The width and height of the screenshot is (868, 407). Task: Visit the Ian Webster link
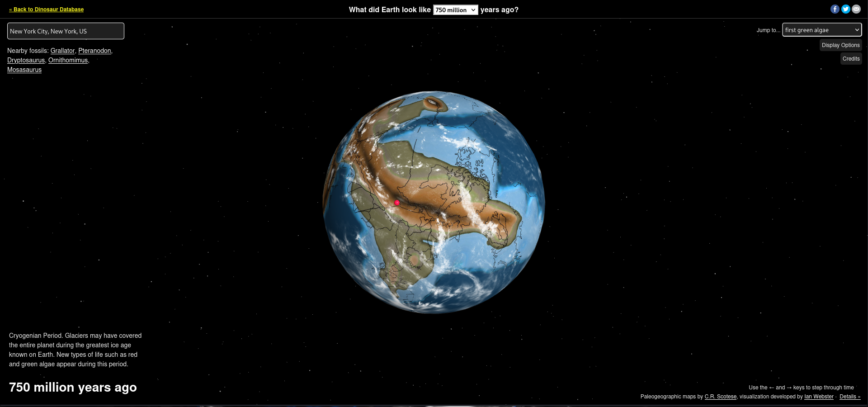819,397
